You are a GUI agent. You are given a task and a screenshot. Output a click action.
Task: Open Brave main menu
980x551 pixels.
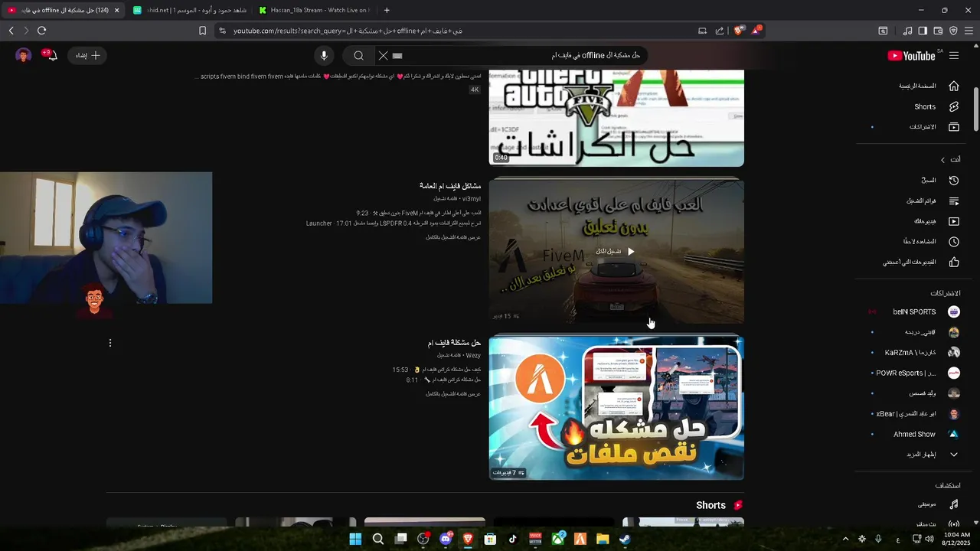(969, 31)
